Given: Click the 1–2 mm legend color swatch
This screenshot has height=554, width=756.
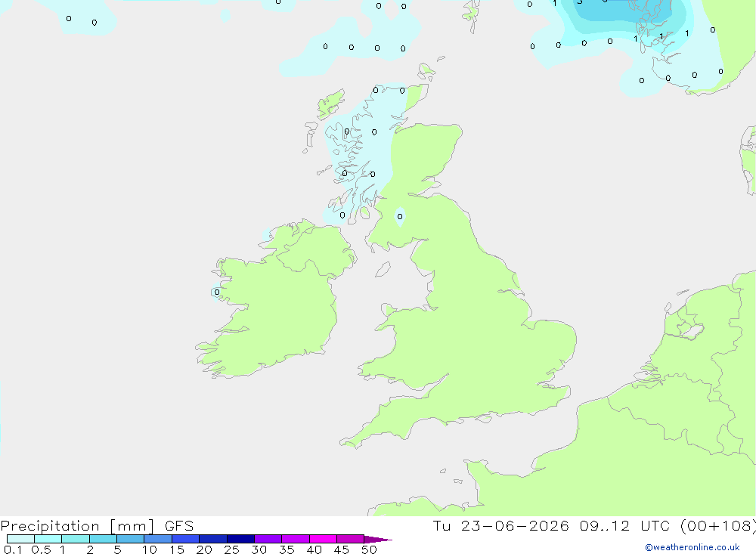Looking at the screenshot, I should coord(76,539).
